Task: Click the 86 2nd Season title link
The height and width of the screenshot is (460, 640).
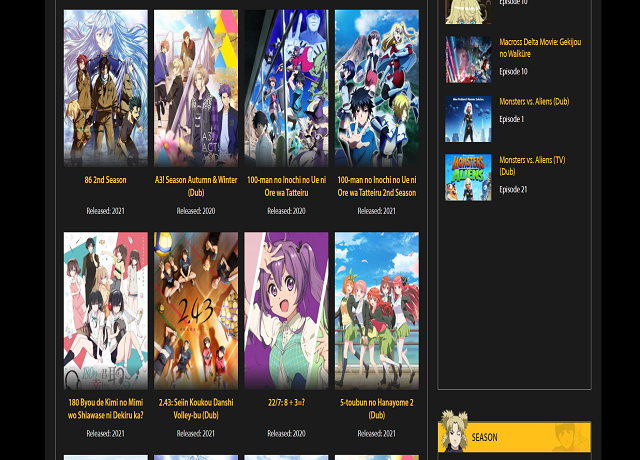Action: tap(105, 180)
